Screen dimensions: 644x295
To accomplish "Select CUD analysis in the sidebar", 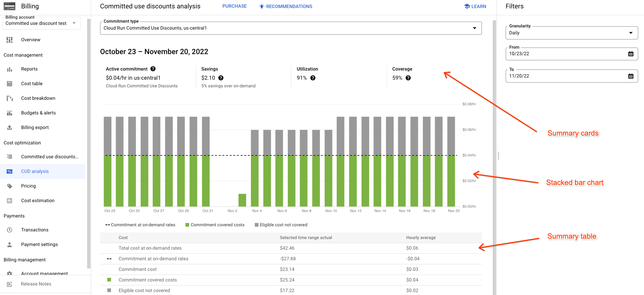I will [35, 171].
